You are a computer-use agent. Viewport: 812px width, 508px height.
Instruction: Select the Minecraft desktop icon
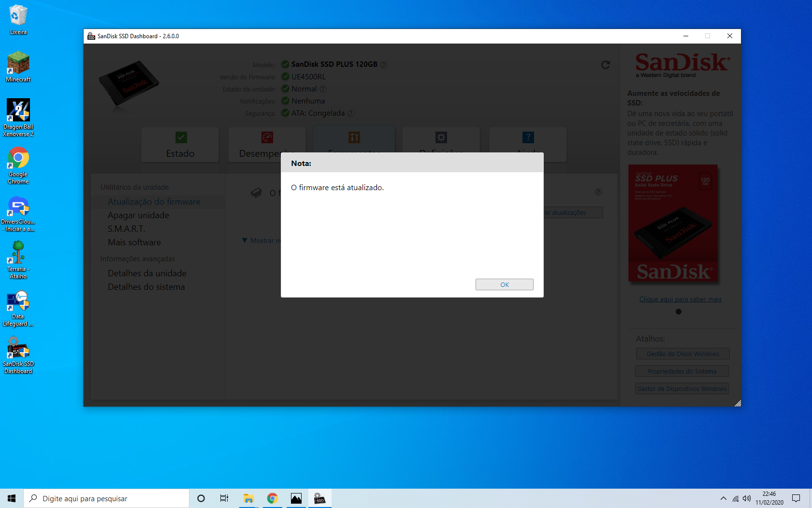tap(18, 67)
